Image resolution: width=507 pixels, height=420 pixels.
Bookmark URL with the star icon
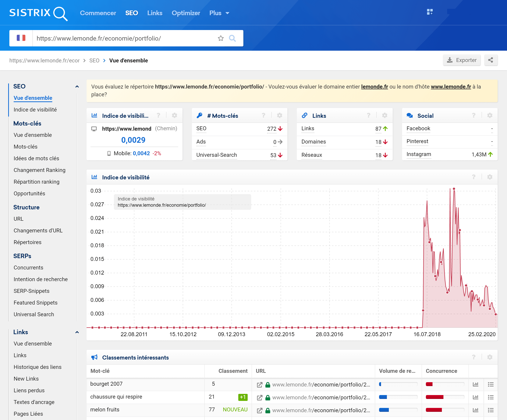click(221, 38)
